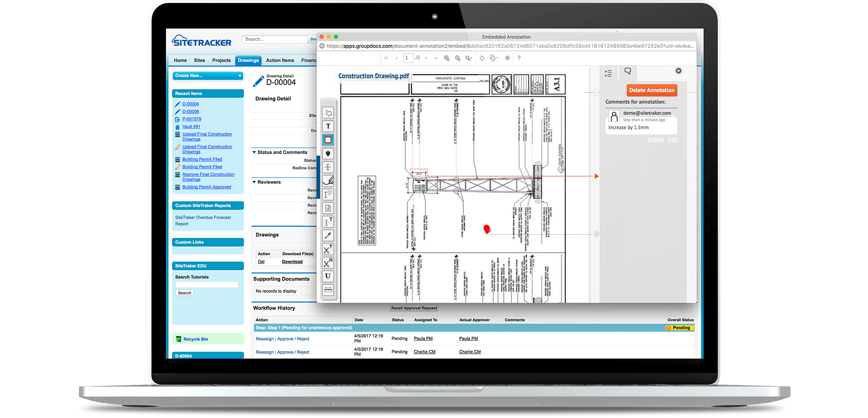This screenshot has width=868, height=418.
Task: Open zoom level dropdown magnifier
Action: point(469,58)
